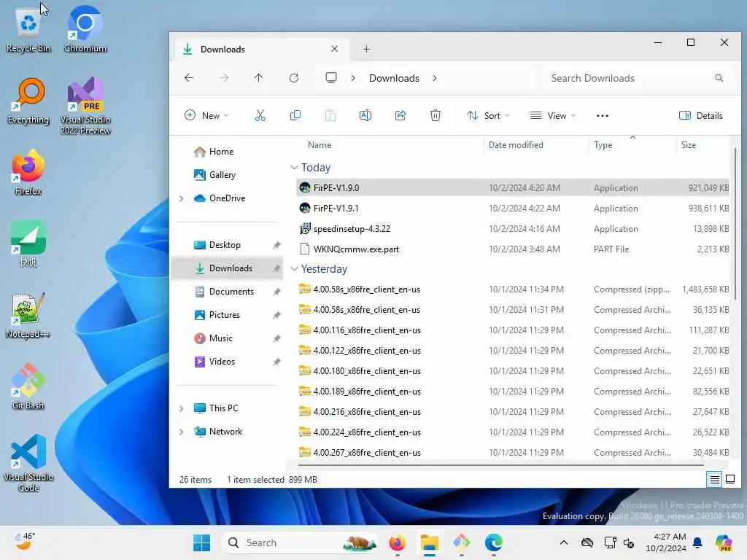This screenshot has width=747, height=560.
Task: Add a new tab
Action: (x=366, y=49)
